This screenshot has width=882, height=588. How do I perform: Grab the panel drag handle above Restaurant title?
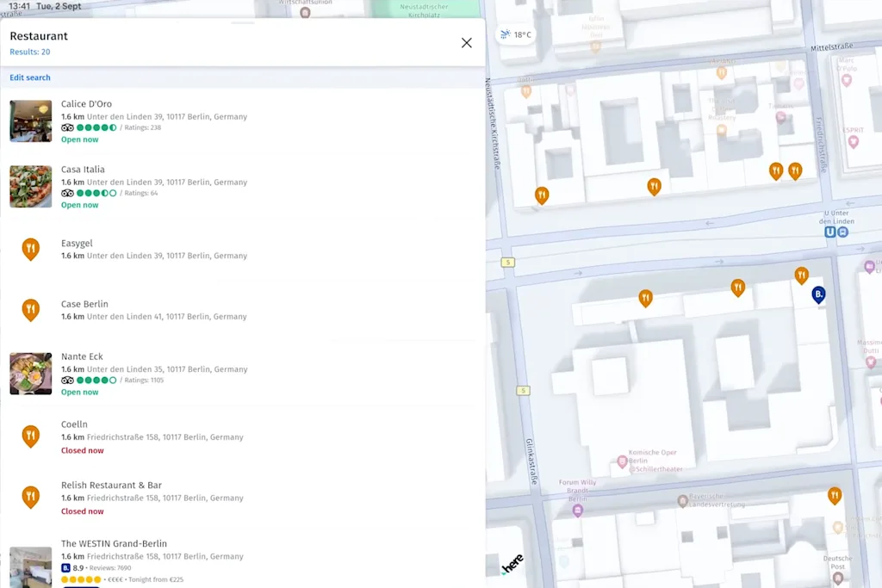(243, 22)
